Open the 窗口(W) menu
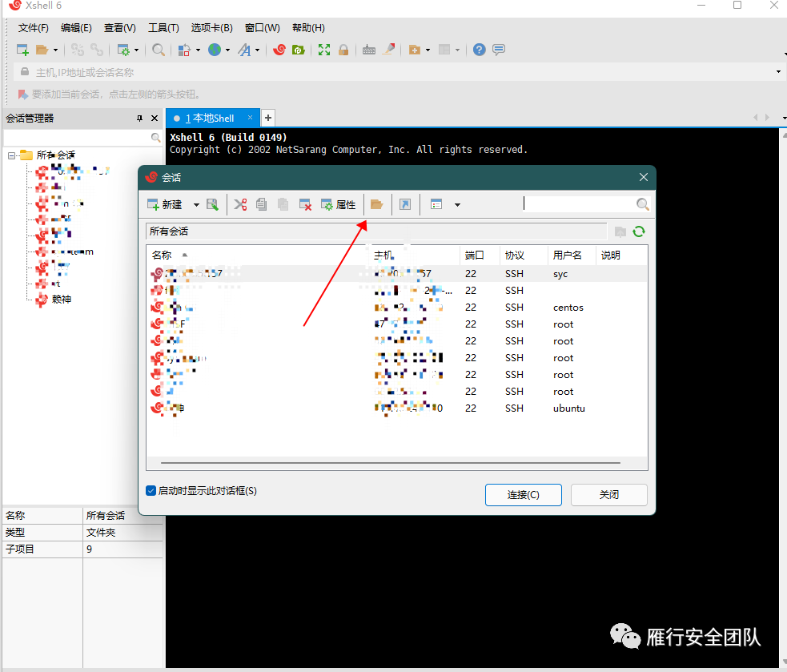 [x=262, y=28]
